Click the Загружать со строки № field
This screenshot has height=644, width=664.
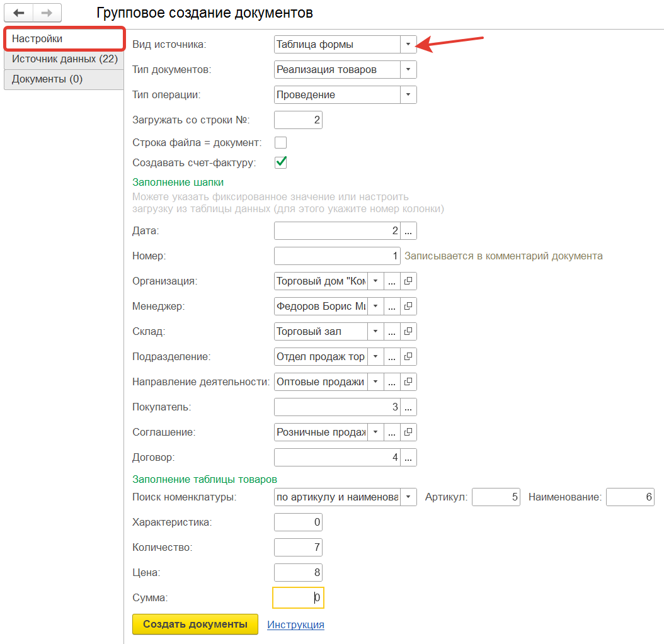click(298, 120)
